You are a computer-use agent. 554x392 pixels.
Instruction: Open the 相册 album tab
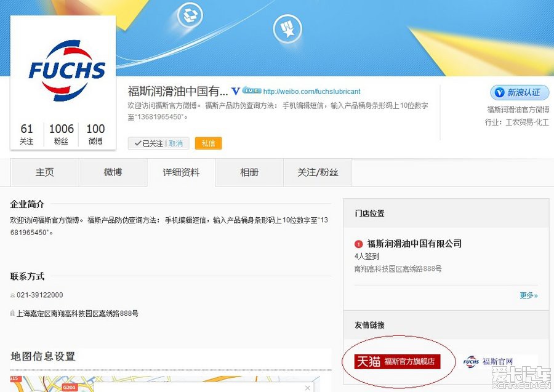249,172
